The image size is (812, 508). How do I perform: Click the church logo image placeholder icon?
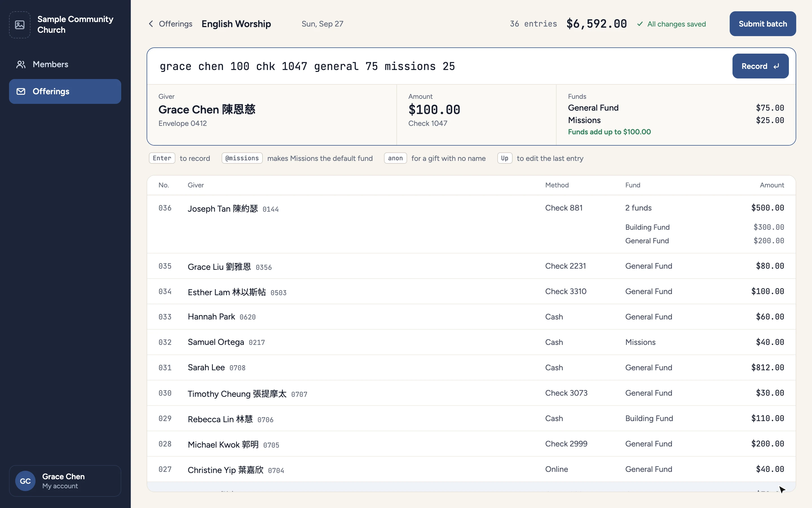(x=20, y=25)
